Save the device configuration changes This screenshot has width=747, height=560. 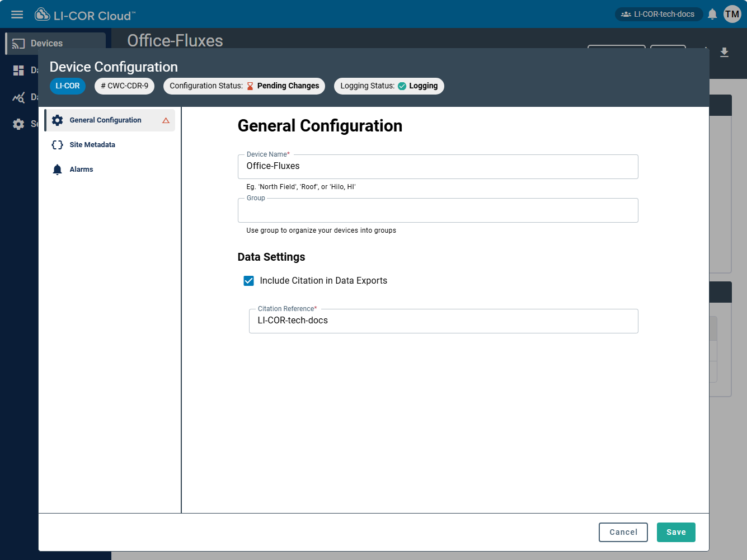676,533
